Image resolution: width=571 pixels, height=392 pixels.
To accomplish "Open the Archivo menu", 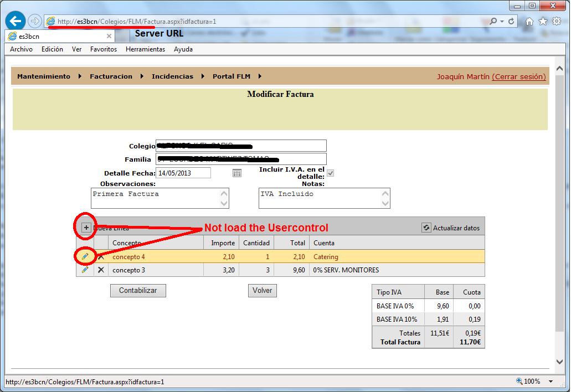I will coord(21,49).
